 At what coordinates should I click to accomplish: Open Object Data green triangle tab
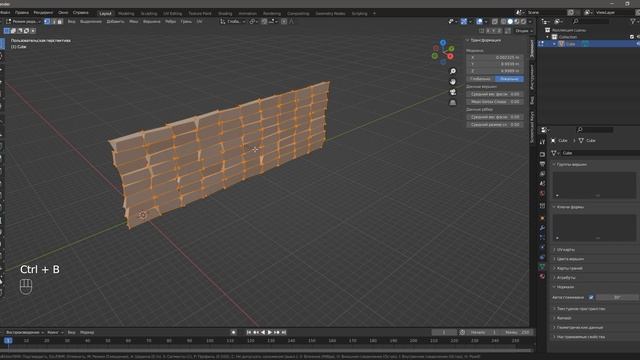(542, 267)
